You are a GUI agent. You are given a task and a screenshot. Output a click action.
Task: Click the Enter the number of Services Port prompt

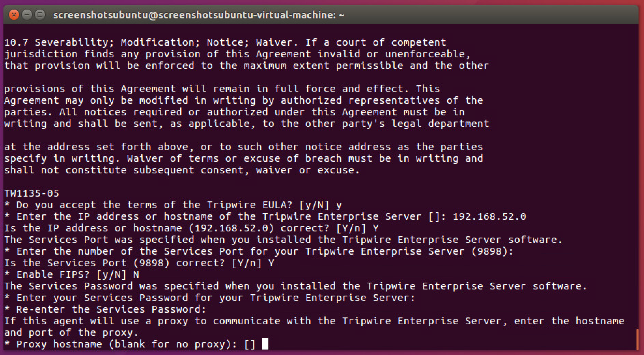coord(258,251)
